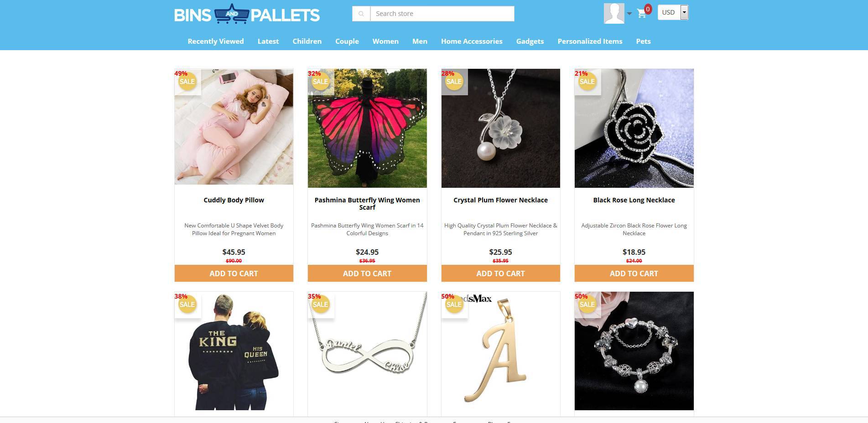Open the King and Queen hoodies thumbnail
This screenshot has height=423, width=868.
click(234, 351)
